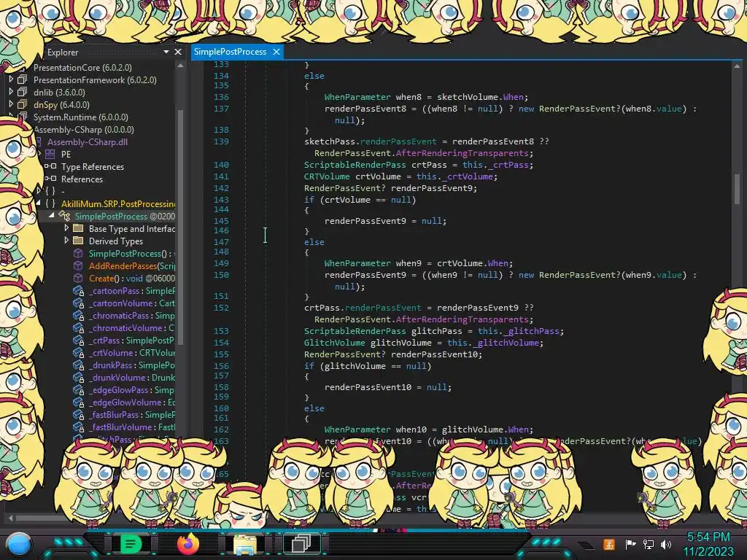Follow the GlitchVolume type link on line 154
This screenshot has height=560, width=747.
[x=334, y=343]
